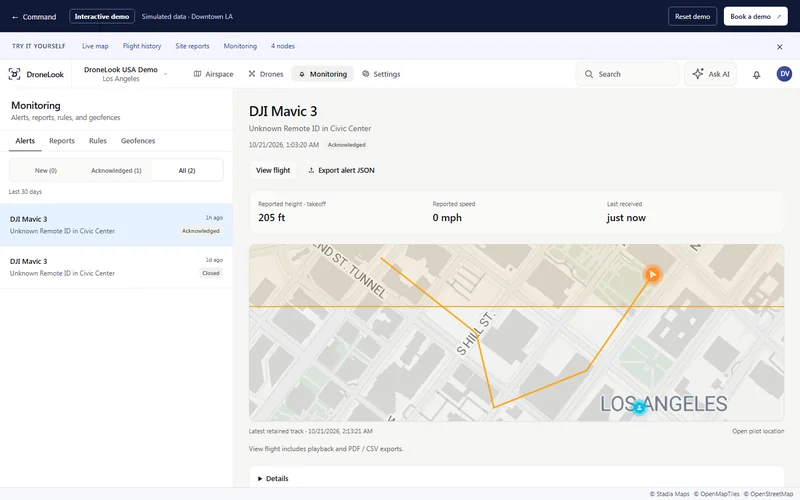Image resolution: width=800 pixels, height=500 pixels.
Task: Click the orange drone marker on map
Action: point(652,274)
